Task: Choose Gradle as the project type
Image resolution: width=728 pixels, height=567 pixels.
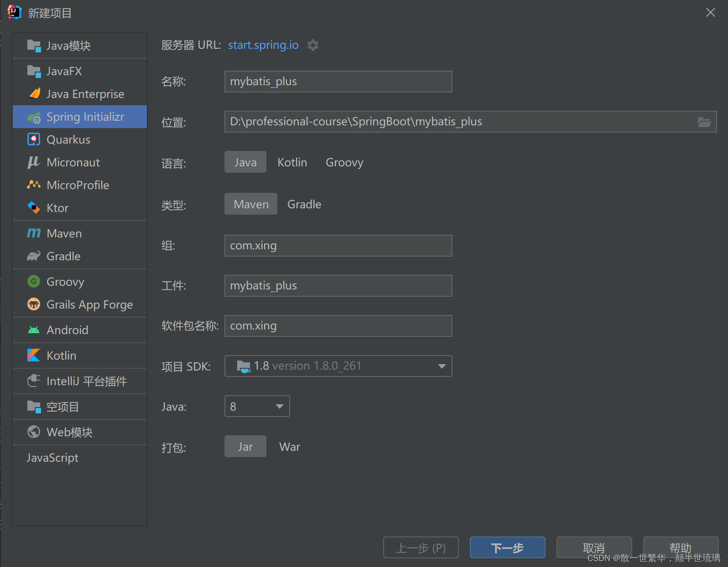Action: (x=304, y=204)
